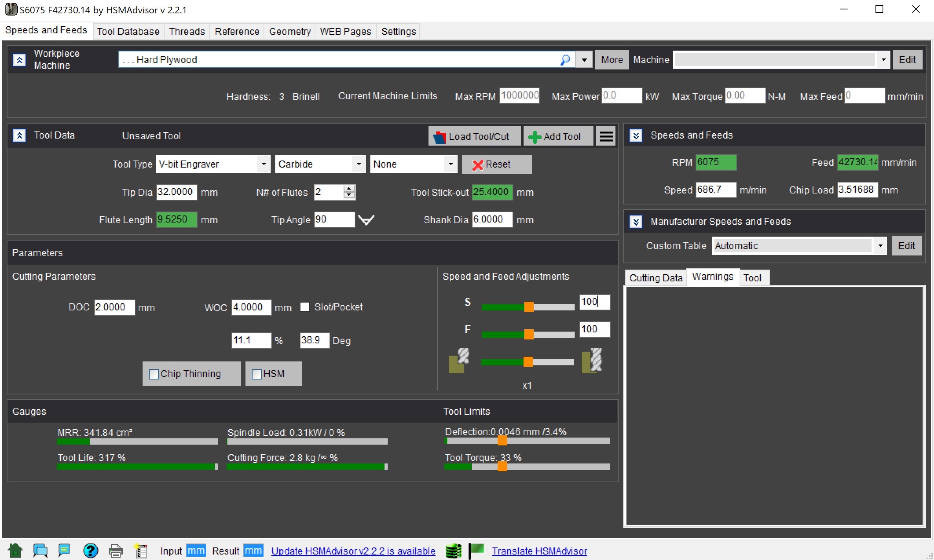Click the blue question mark help icon

point(90,551)
